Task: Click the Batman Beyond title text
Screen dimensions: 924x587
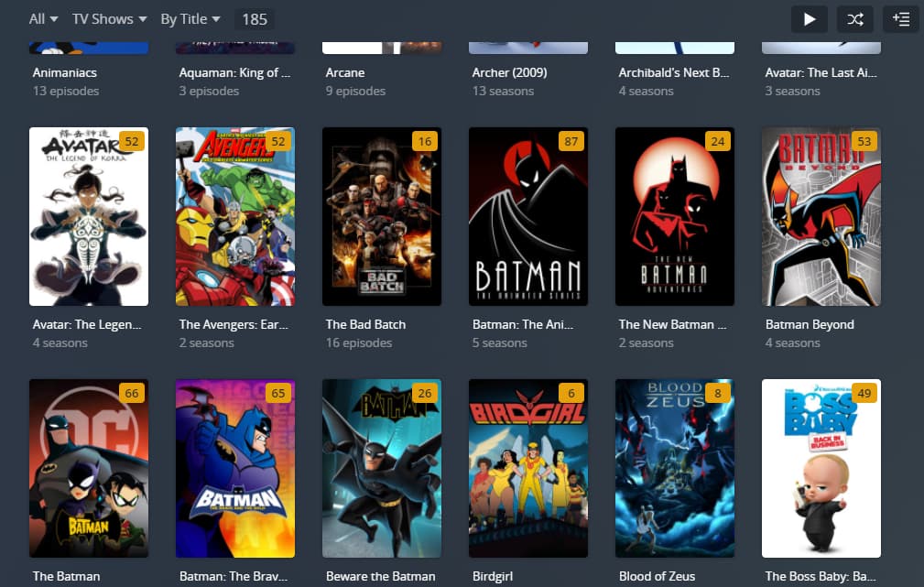Action: pos(810,324)
